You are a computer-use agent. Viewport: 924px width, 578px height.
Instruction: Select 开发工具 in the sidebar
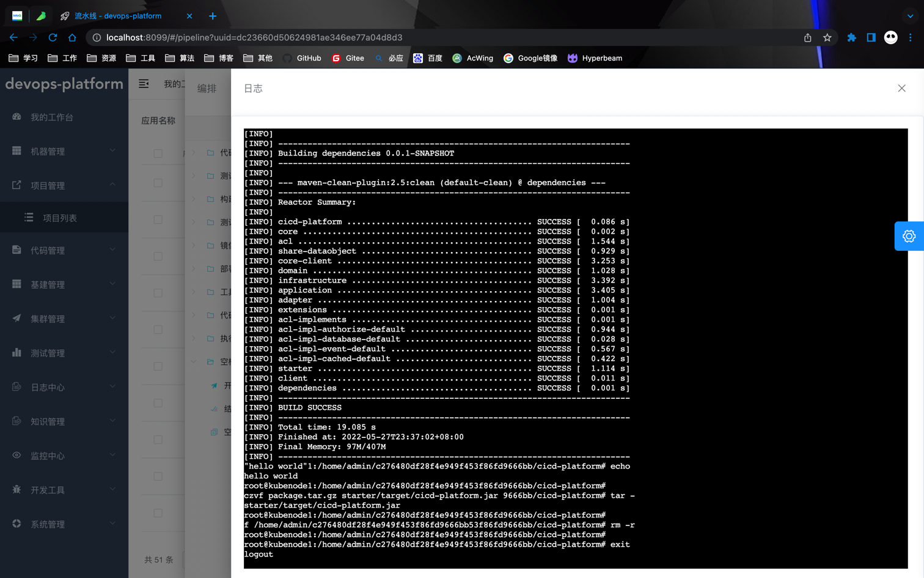[x=64, y=490]
